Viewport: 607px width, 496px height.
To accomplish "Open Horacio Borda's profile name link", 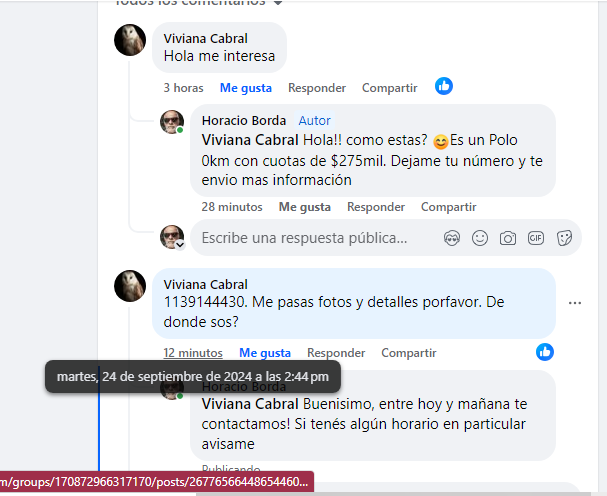I will point(243,120).
